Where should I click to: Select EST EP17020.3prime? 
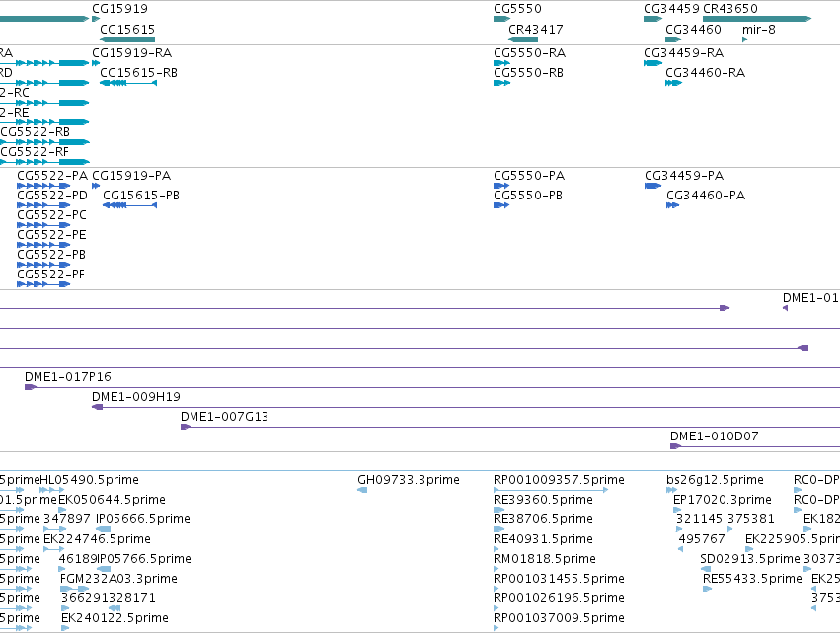(x=723, y=500)
